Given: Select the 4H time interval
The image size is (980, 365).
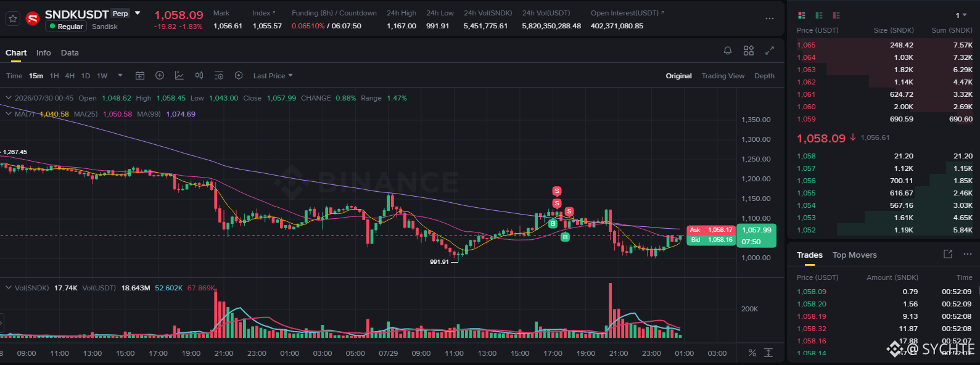Looking at the screenshot, I should (x=70, y=76).
